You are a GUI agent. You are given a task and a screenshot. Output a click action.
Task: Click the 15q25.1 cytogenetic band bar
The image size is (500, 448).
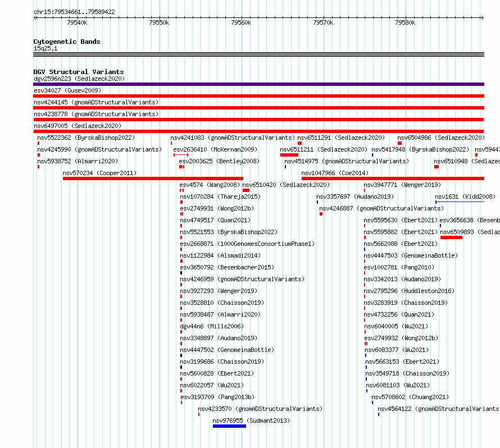(258, 54)
